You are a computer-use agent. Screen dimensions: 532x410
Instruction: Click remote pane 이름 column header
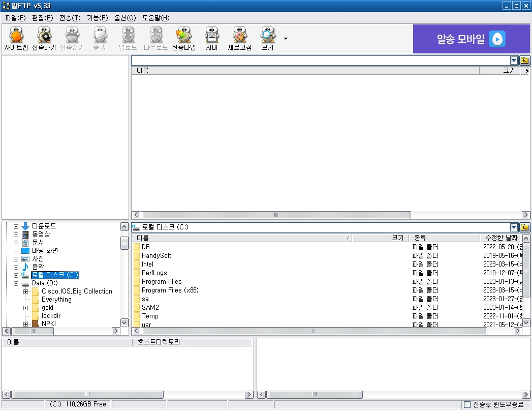point(305,71)
